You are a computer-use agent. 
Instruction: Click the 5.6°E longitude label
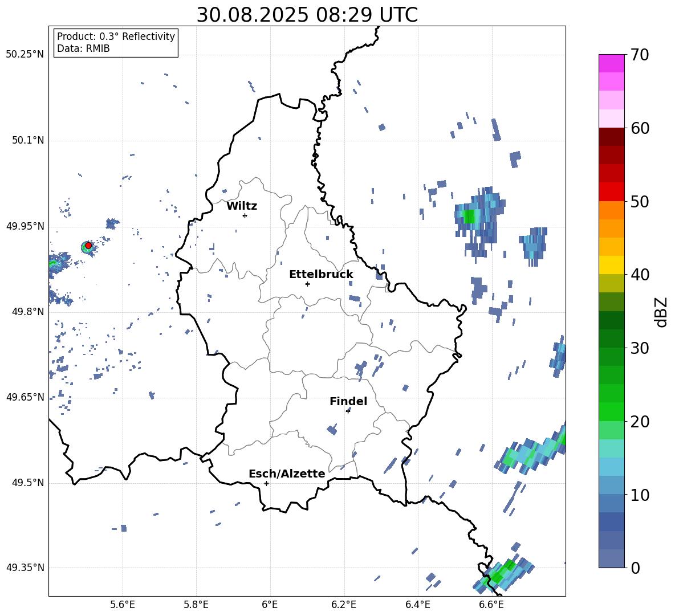coord(122,605)
